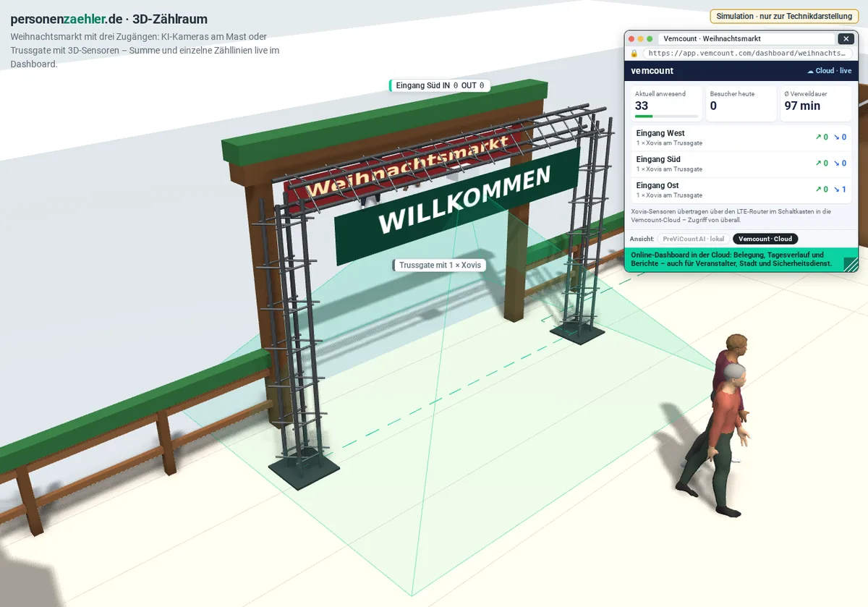Click the green Online-Dashboard info banner
The image size is (868, 607).
pos(741,260)
